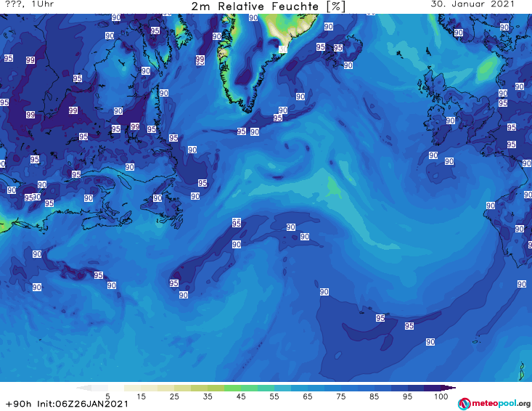Click the legend value '65'

click(308, 396)
